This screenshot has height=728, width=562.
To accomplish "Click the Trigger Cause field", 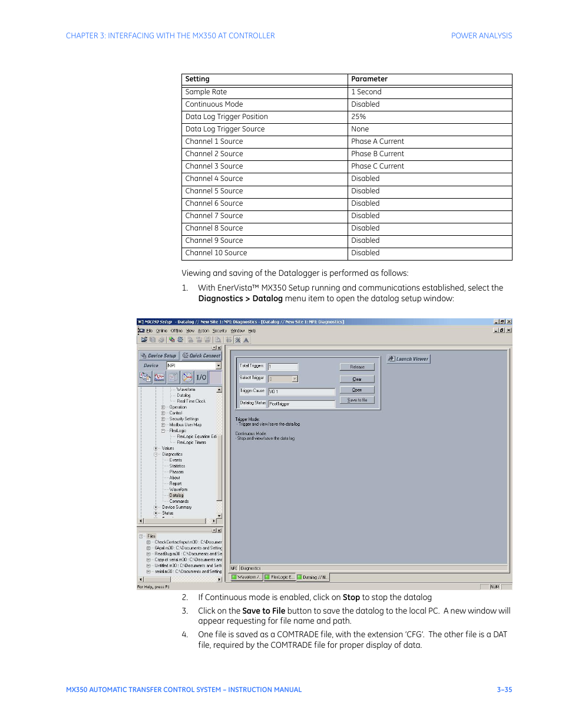I will click(x=302, y=391).
